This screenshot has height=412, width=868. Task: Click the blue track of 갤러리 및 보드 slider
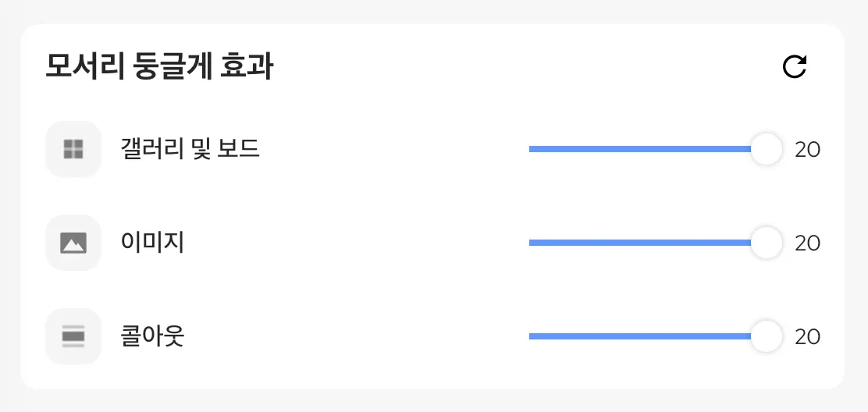point(640,149)
